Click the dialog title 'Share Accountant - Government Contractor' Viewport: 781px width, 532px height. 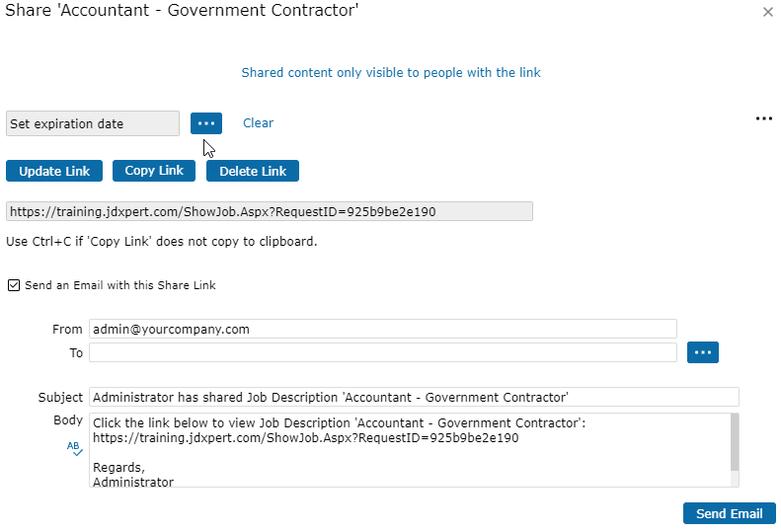[x=183, y=11]
